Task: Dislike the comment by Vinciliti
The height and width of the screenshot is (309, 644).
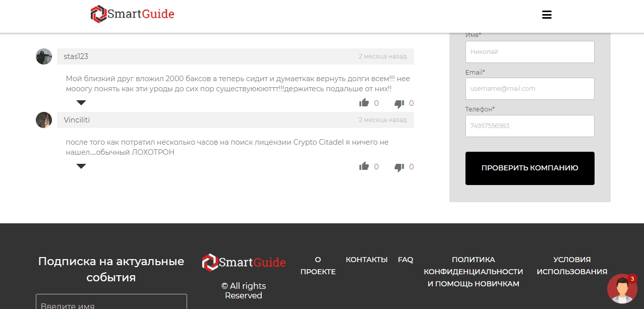Action: point(399,167)
